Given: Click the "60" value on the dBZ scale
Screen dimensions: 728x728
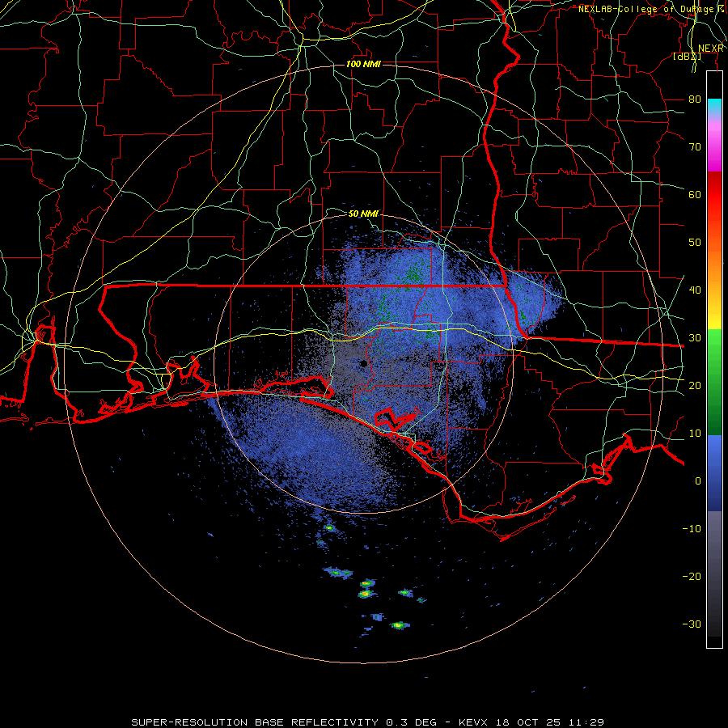Looking at the screenshot, I should pos(695,194).
